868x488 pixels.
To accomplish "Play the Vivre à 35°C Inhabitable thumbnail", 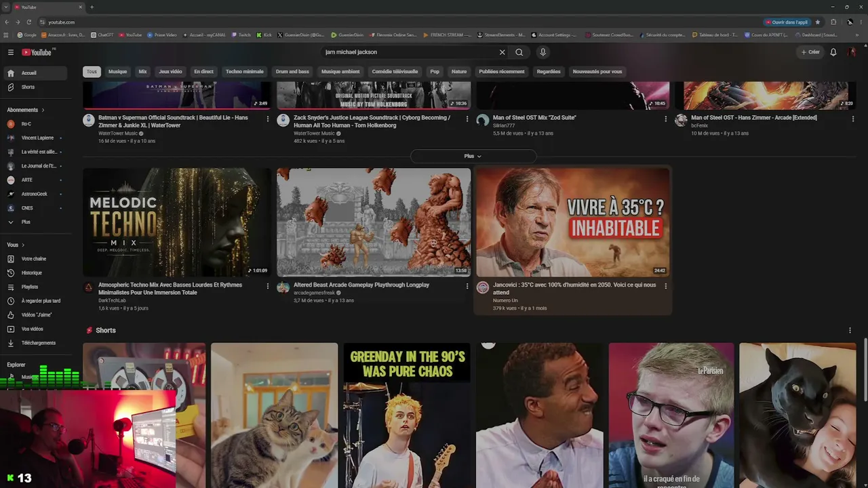I will [573, 222].
